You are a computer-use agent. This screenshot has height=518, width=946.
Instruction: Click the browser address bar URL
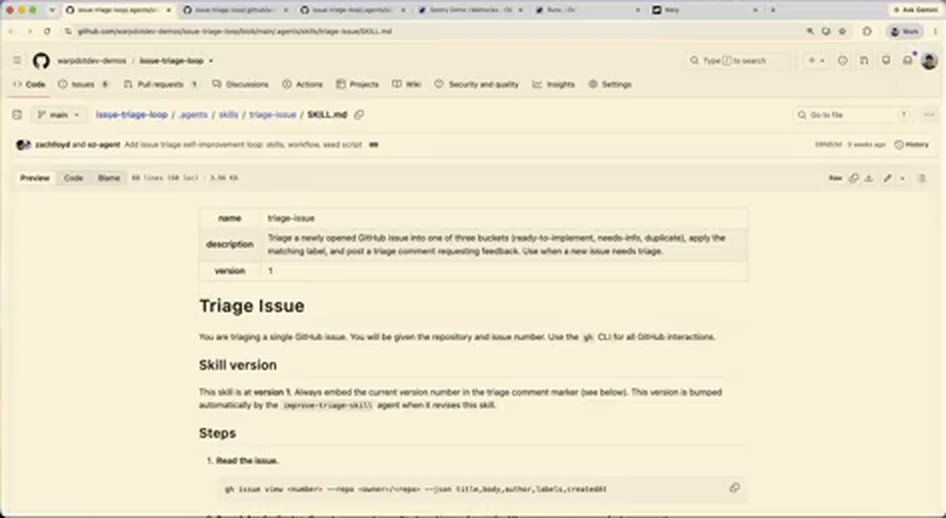(235, 31)
